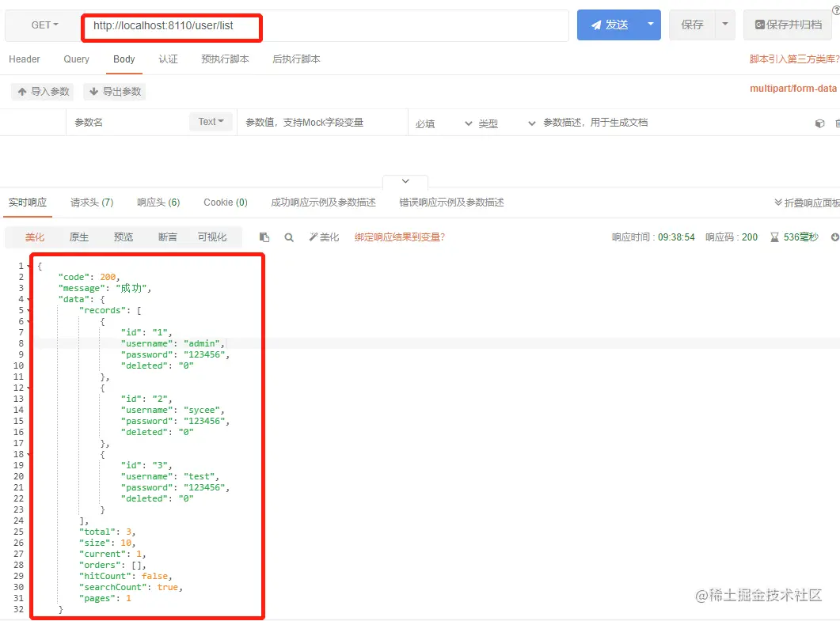The height and width of the screenshot is (621, 840).
Task: Select the 可视化 view tab
Action: tap(211, 237)
